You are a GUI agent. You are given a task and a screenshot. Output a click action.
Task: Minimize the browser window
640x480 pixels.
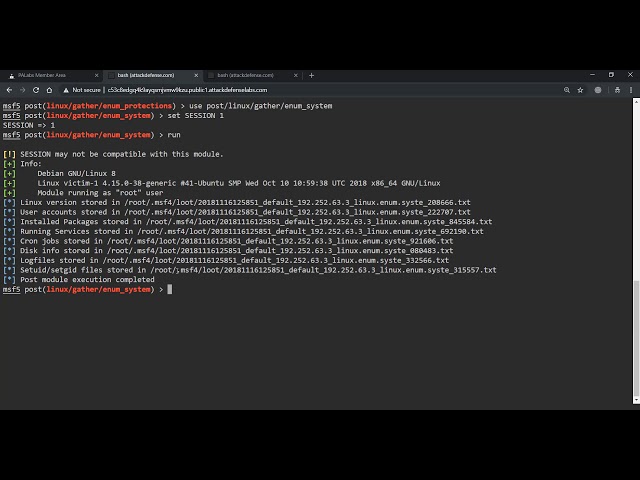[592, 75]
